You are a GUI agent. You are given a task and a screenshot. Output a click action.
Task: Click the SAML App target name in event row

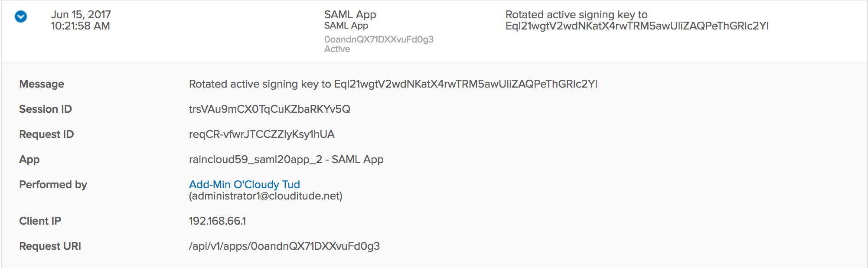point(350,14)
